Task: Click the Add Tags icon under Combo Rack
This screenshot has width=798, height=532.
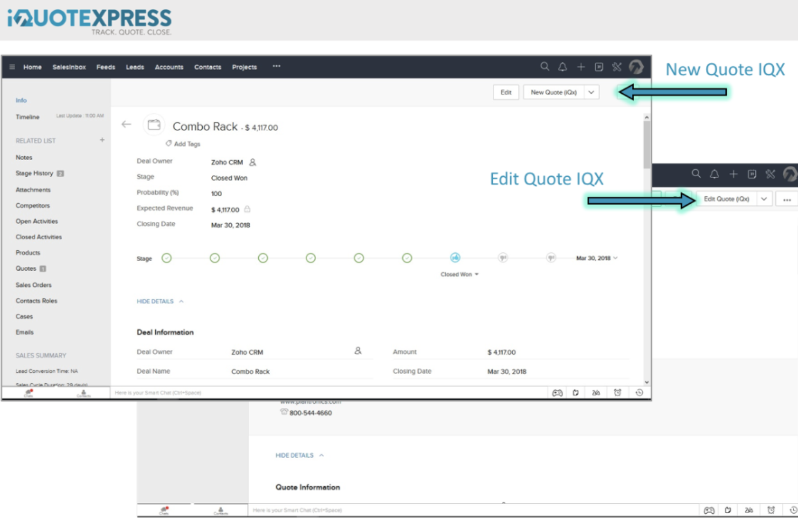Action: pyautogui.click(x=169, y=143)
